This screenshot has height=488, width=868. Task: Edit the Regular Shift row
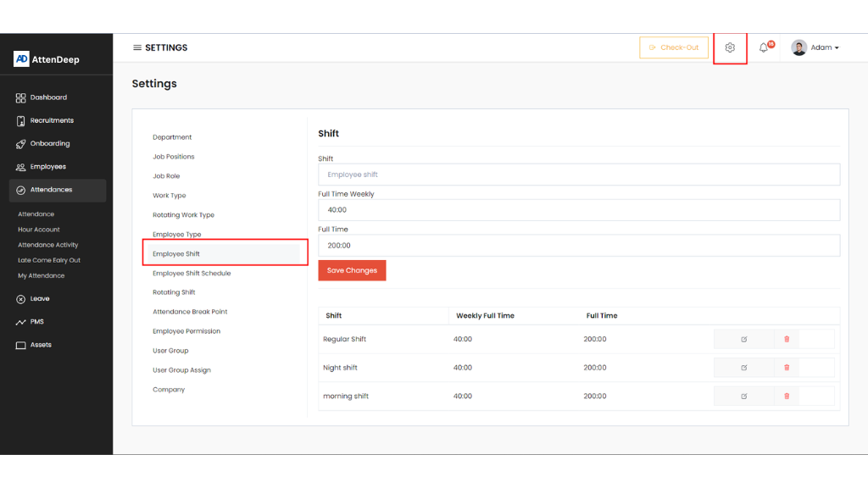pyautogui.click(x=744, y=340)
